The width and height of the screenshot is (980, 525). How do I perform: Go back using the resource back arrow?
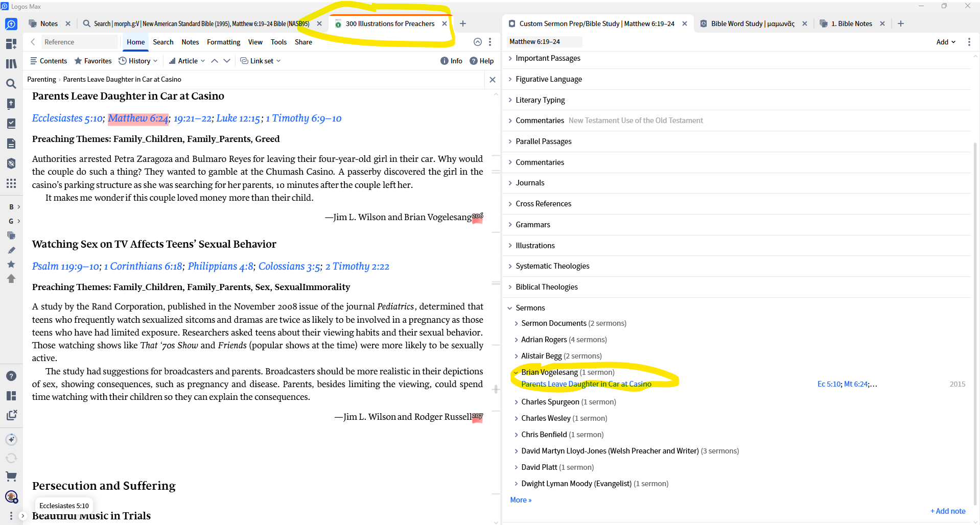(x=33, y=42)
